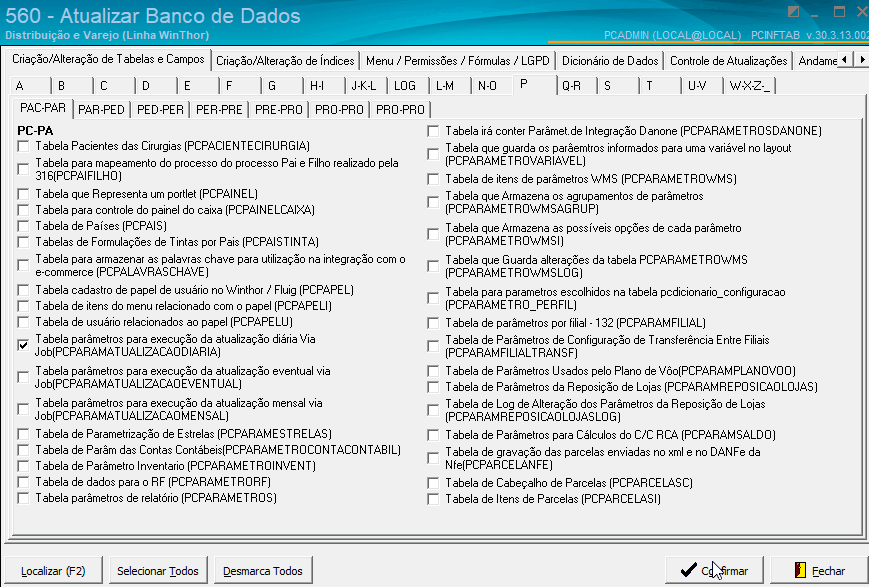Click the Confirmar button

point(714,570)
